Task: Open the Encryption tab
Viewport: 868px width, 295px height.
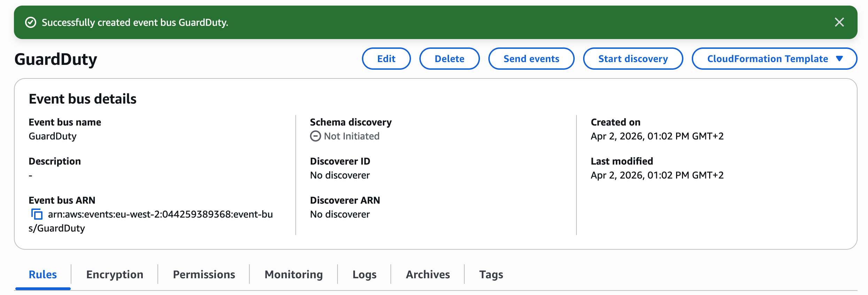Action: (115, 274)
